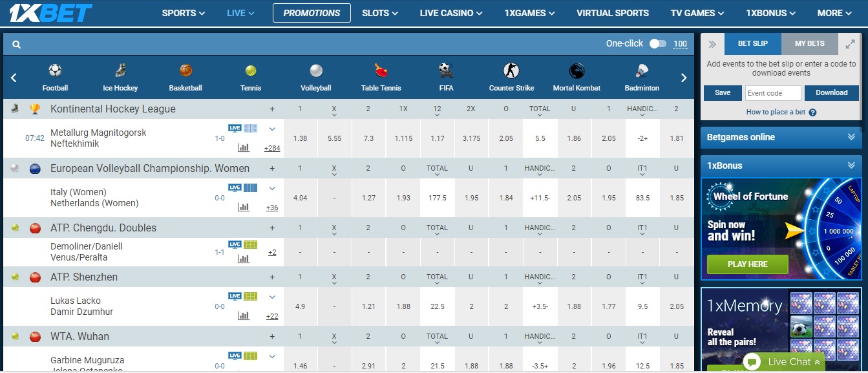This screenshot has width=868, height=373.
Task: Open the SPORTS dropdown menu
Action: tap(183, 13)
